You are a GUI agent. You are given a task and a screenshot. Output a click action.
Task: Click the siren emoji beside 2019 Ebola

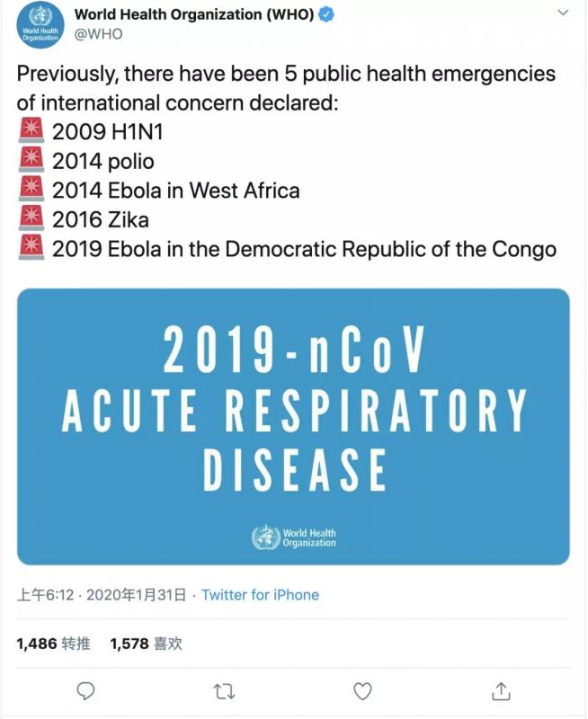click(31, 247)
